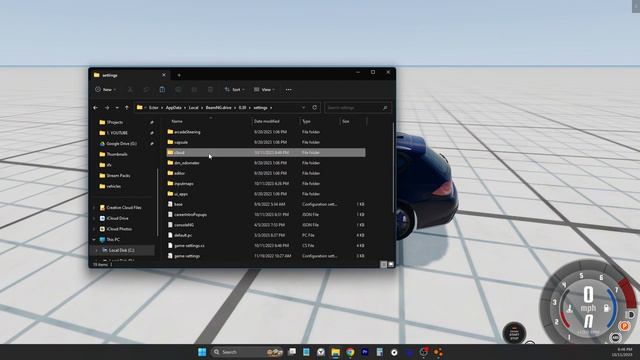This screenshot has height=360, width=640.
Task: Open the New item dropdown
Action: (106, 89)
